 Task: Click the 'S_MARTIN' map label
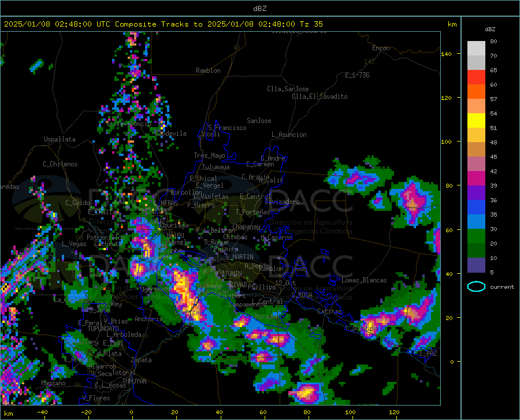(x=239, y=257)
